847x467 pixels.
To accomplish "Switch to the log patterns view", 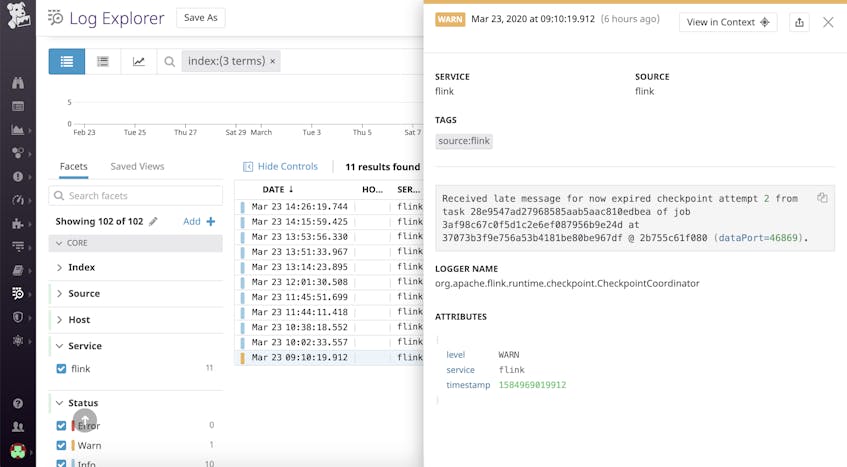I will [x=103, y=62].
